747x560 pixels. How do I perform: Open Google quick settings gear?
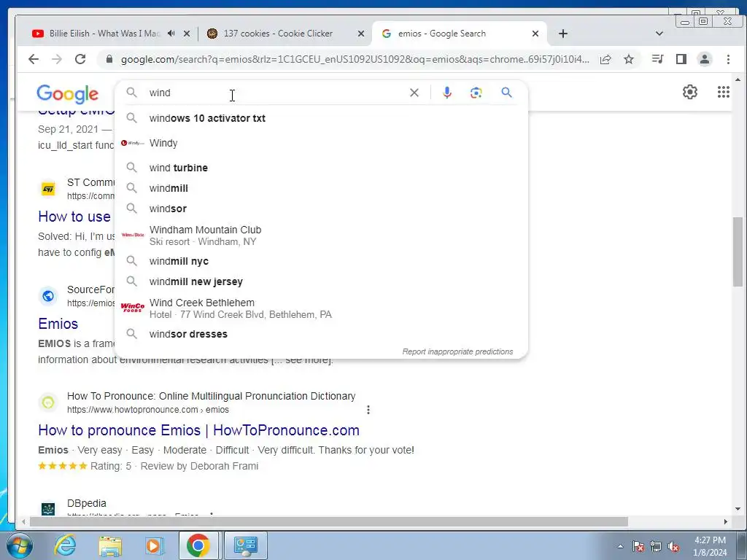pos(690,92)
